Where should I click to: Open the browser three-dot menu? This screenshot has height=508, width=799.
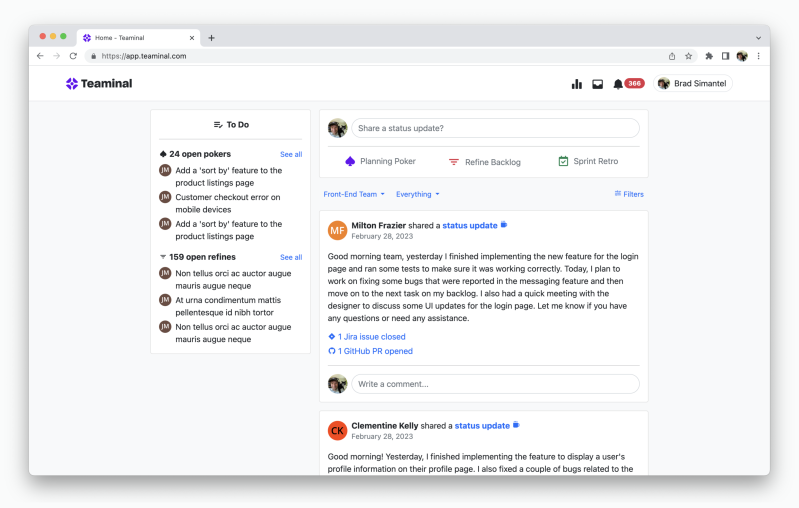[758, 56]
